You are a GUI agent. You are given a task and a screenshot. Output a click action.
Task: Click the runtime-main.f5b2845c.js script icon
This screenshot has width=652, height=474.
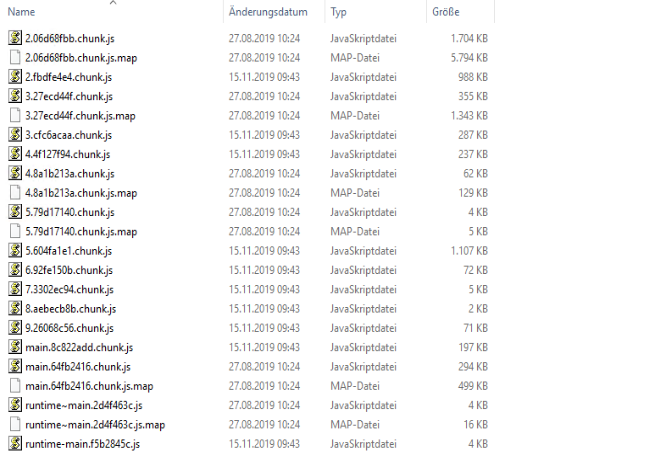tap(15, 444)
